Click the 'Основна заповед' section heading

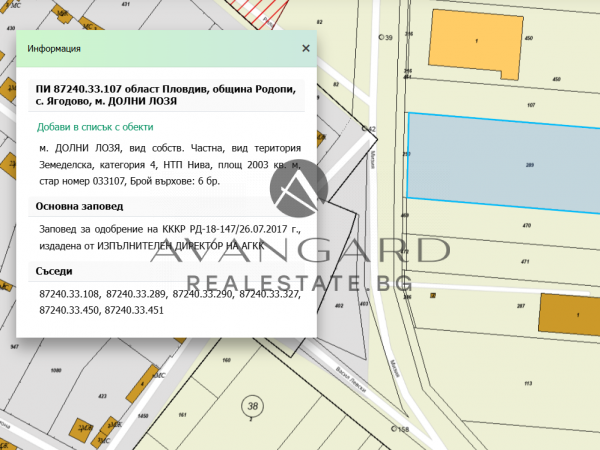tap(79, 207)
